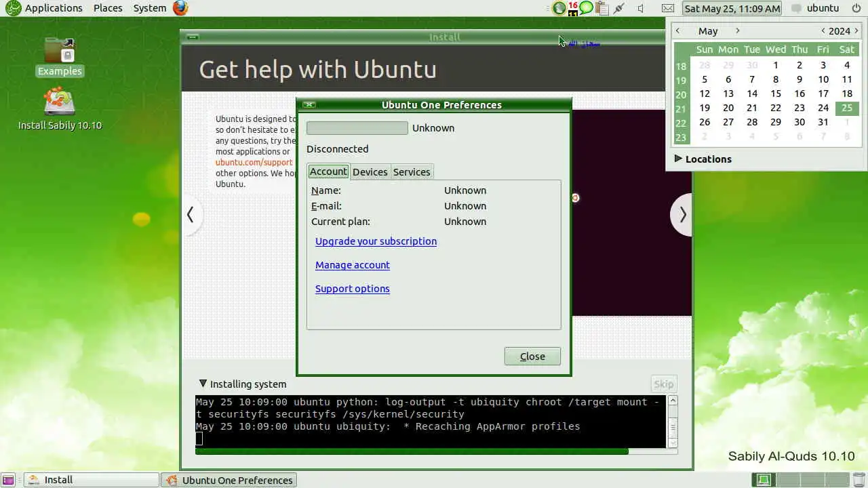
Task: Click the Sabily logo beside Applications
Action: click(x=13, y=8)
